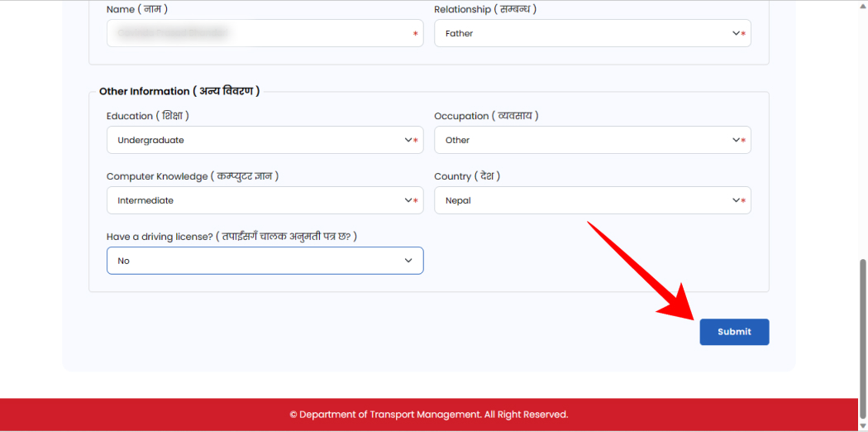868x432 pixels.
Task: Click the 'Name' field label
Action: (136, 9)
